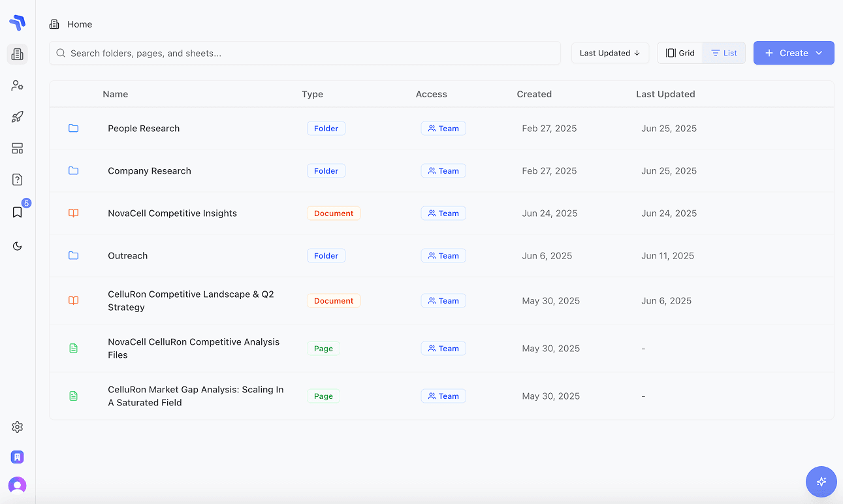Screen dimensions: 843x504
Task: Click created date Jun 24, 2025
Action: click(x=550, y=213)
